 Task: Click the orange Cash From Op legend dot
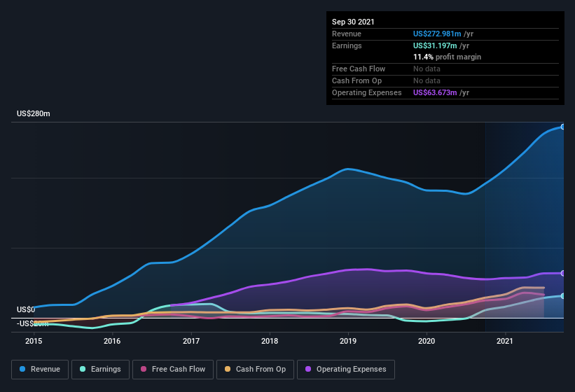[228, 369]
